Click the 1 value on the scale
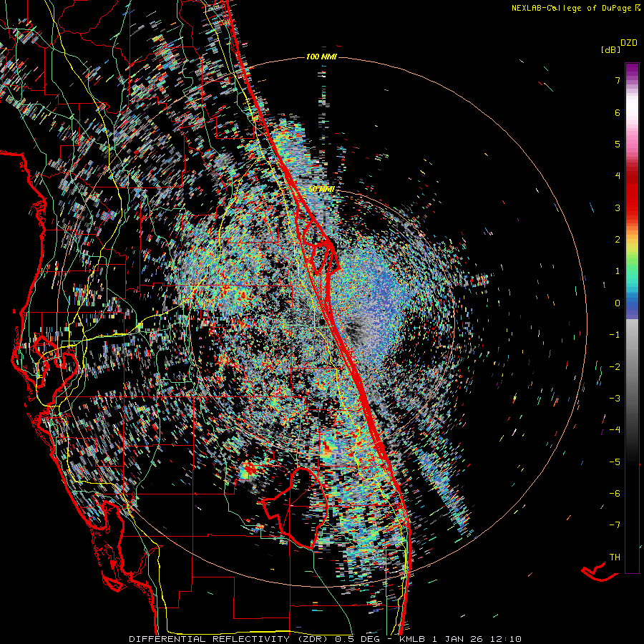The width and height of the screenshot is (644, 644). coord(618,271)
